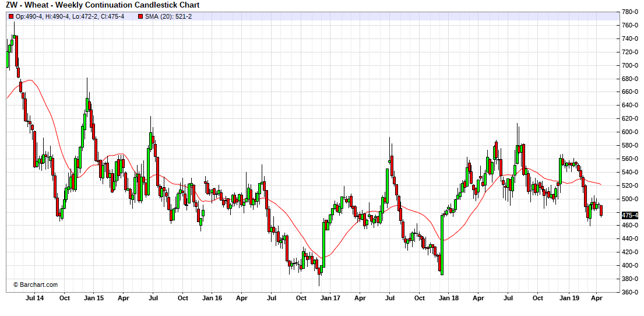Select the 'Jul 14' date axis label
The height and width of the screenshot is (316, 644).
click(34, 298)
